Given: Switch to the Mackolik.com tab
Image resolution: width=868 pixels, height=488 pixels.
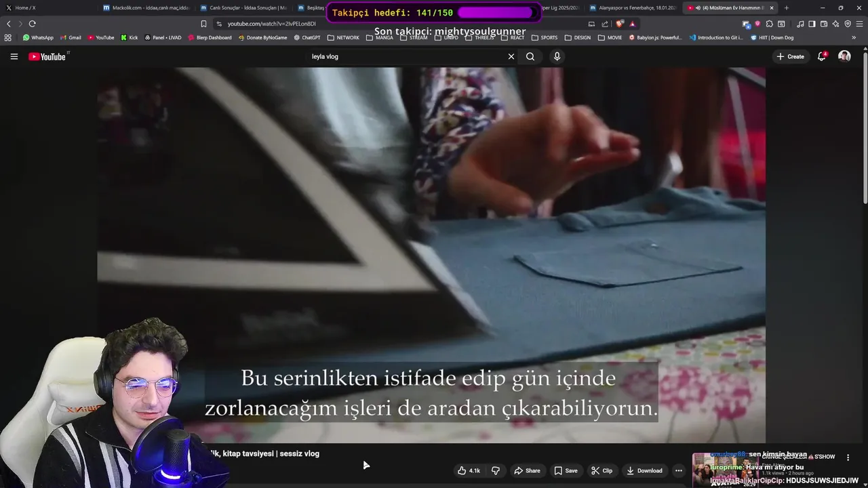Looking at the screenshot, I should (146, 7).
